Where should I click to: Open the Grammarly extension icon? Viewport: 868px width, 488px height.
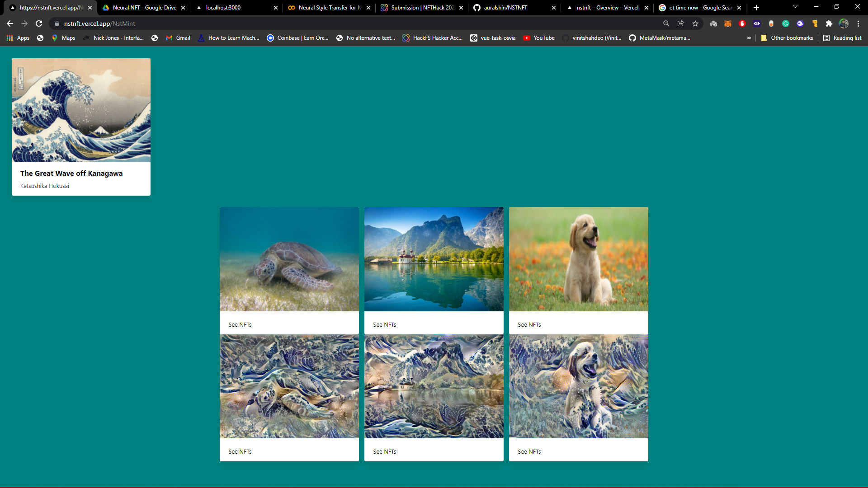tap(786, 23)
